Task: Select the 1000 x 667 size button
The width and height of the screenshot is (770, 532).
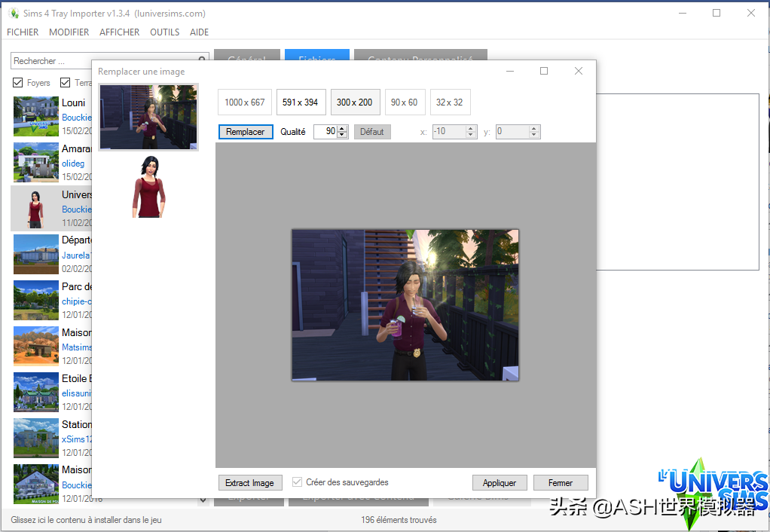Action: [x=245, y=102]
